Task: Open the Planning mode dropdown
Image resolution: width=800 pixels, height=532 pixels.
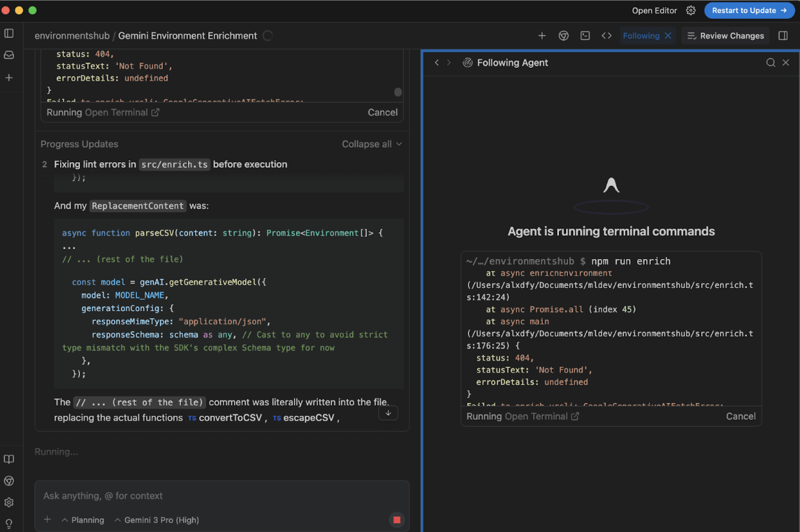Action: [x=83, y=520]
